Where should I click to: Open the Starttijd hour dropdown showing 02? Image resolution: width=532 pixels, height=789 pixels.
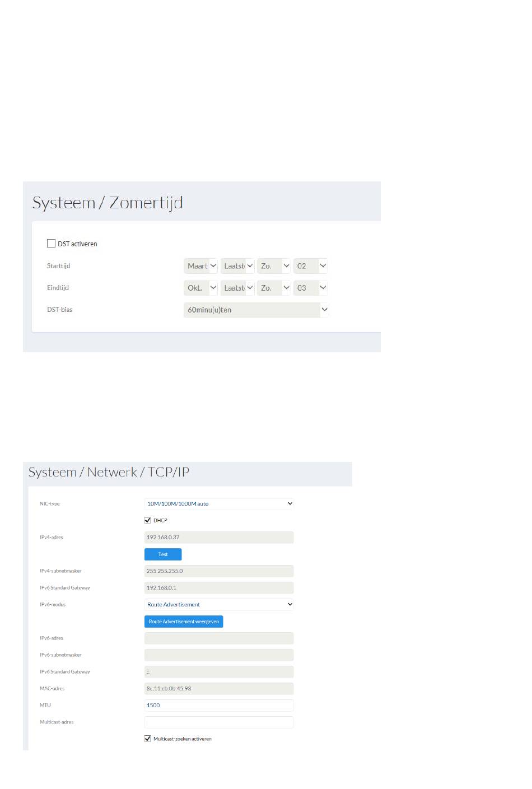pyautogui.click(x=310, y=266)
